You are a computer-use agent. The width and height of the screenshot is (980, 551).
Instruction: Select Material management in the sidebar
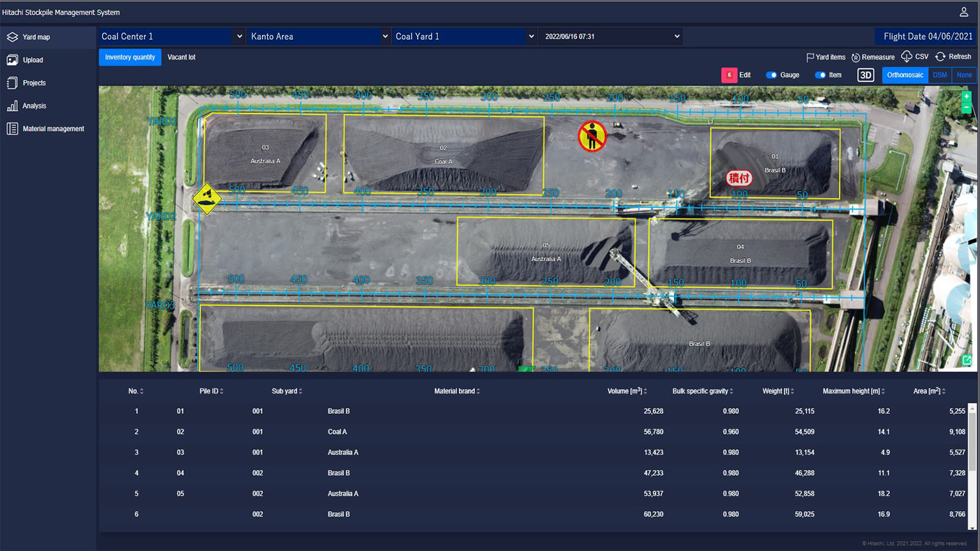pos(12,129)
